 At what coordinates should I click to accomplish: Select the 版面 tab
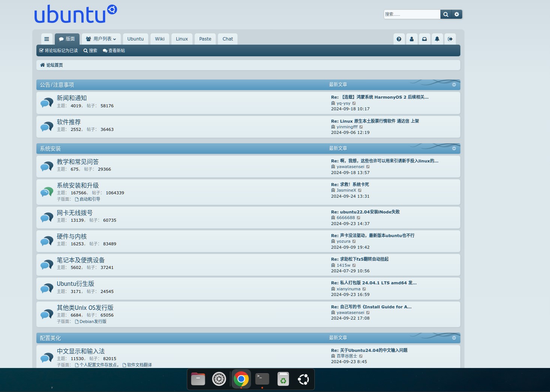pyautogui.click(x=67, y=39)
